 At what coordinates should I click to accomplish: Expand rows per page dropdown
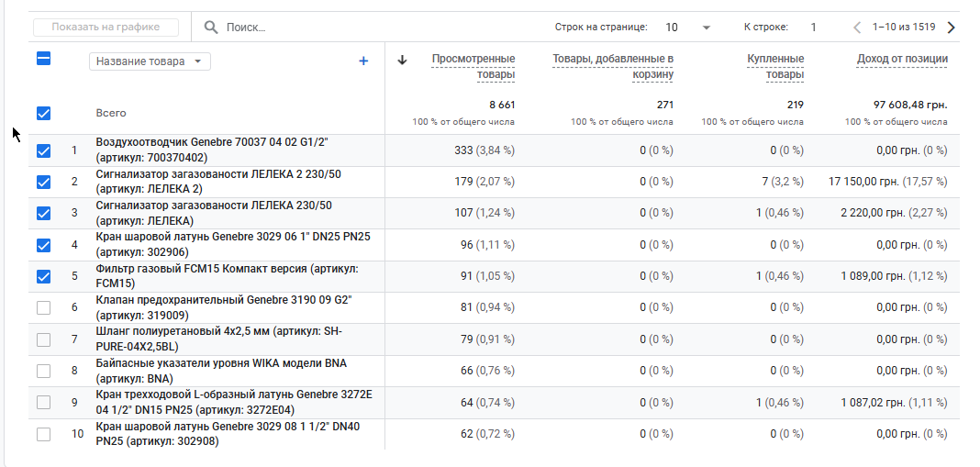tap(706, 28)
